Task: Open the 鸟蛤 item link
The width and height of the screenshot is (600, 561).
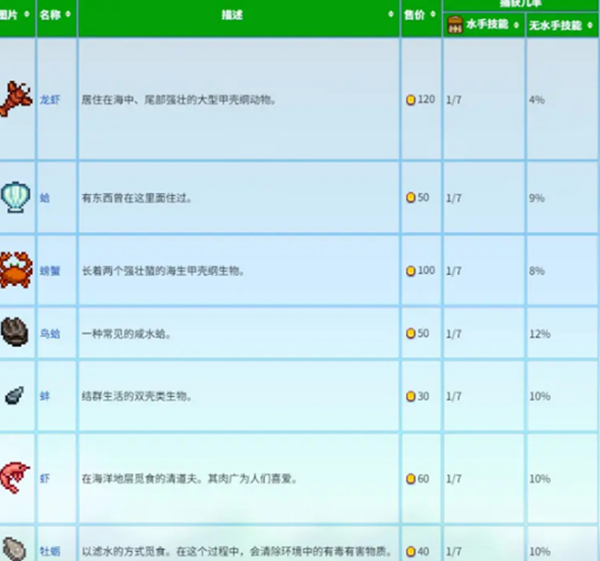Action: [50, 334]
